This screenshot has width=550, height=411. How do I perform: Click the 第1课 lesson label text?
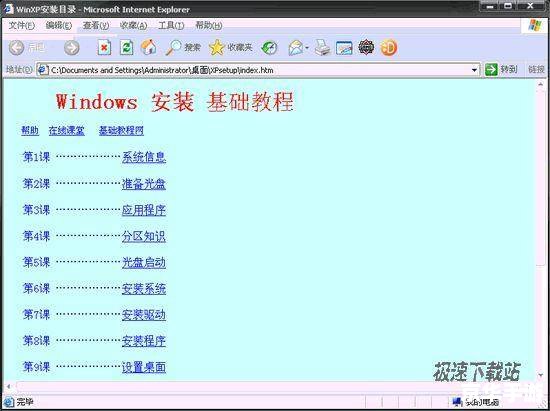[36, 157]
